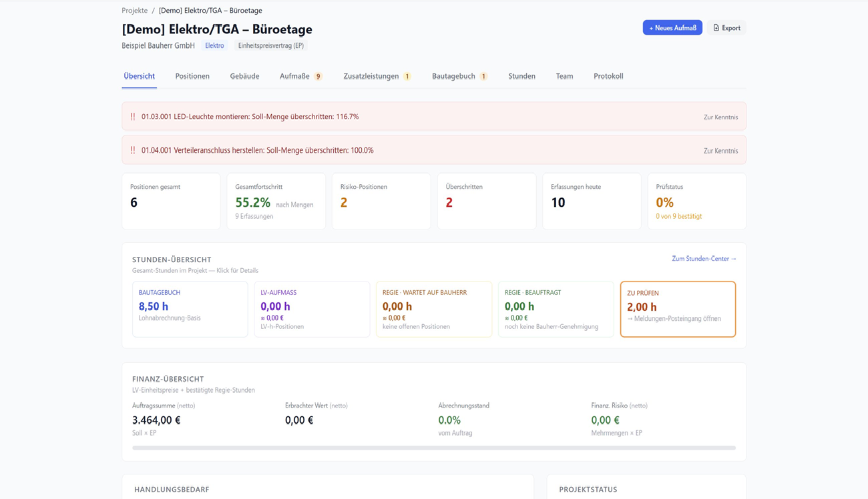This screenshot has width=868, height=499.
Task: Open the Stunden tab
Action: [x=521, y=77]
